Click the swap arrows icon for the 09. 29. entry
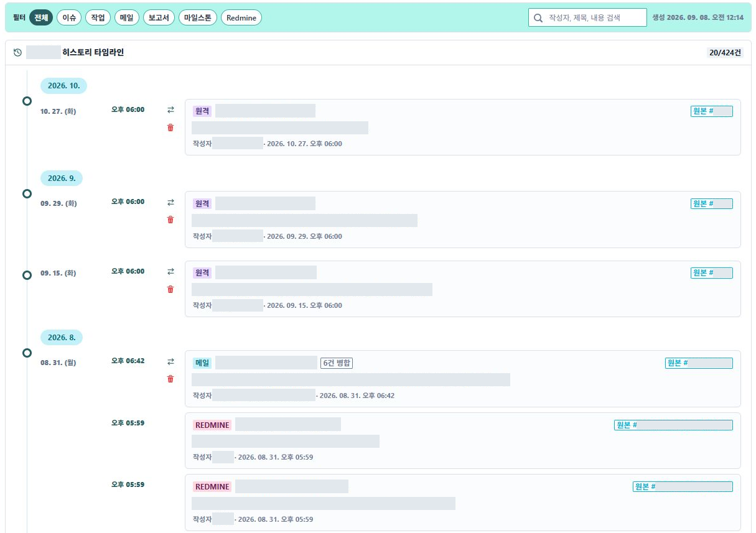Image resolution: width=756 pixels, height=533 pixels. [x=170, y=202]
